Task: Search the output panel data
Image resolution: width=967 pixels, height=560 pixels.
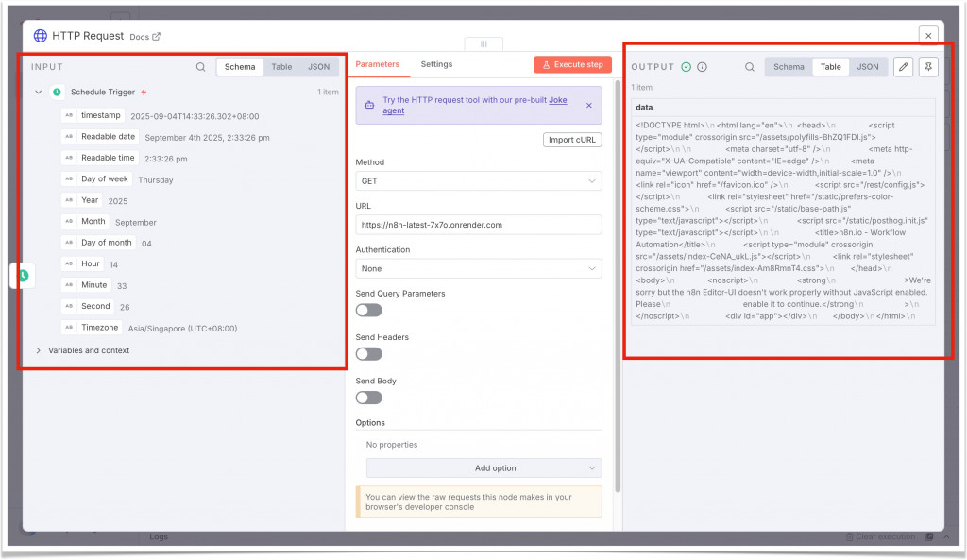Action: point(749,67)
